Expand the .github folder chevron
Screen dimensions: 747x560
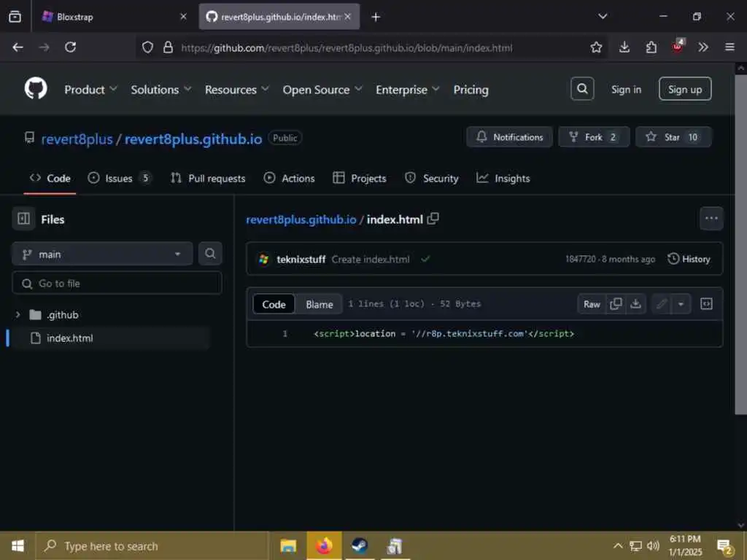(x=18, y=315)
